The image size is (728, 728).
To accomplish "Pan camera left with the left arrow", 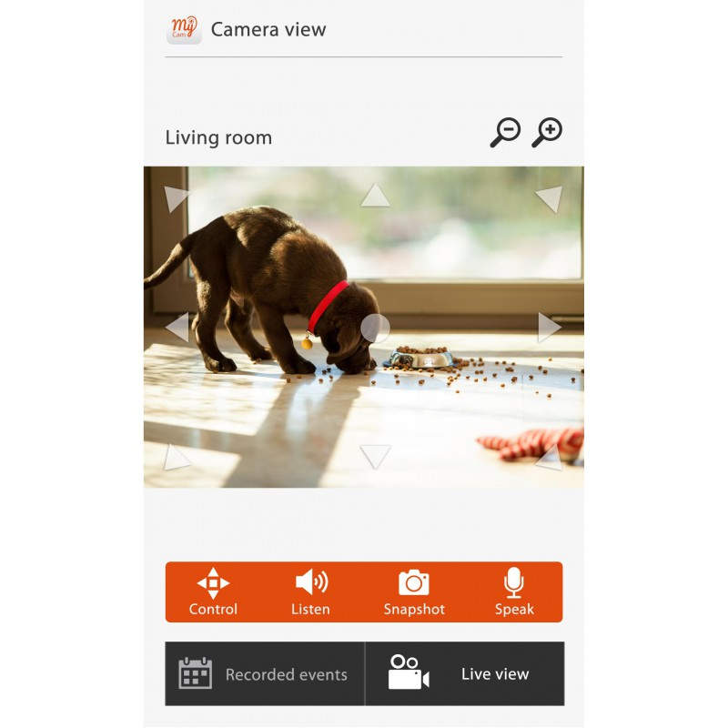I will click(177, 327).
